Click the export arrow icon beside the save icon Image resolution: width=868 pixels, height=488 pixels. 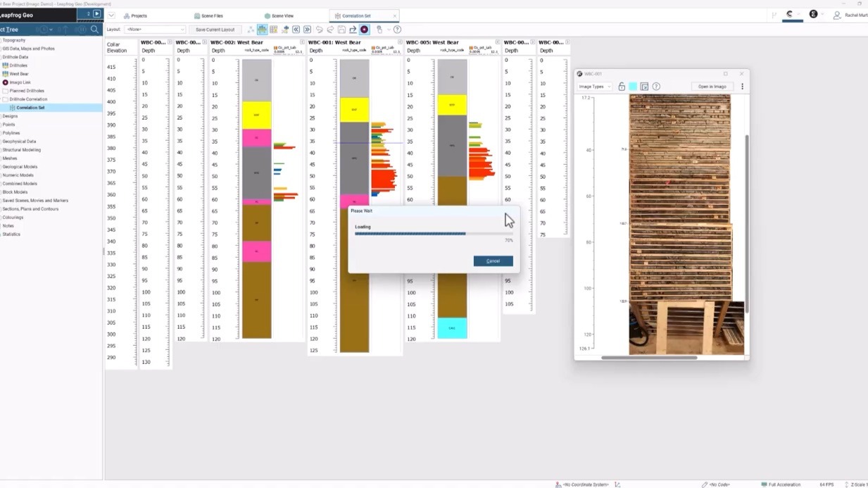[353, 30]
